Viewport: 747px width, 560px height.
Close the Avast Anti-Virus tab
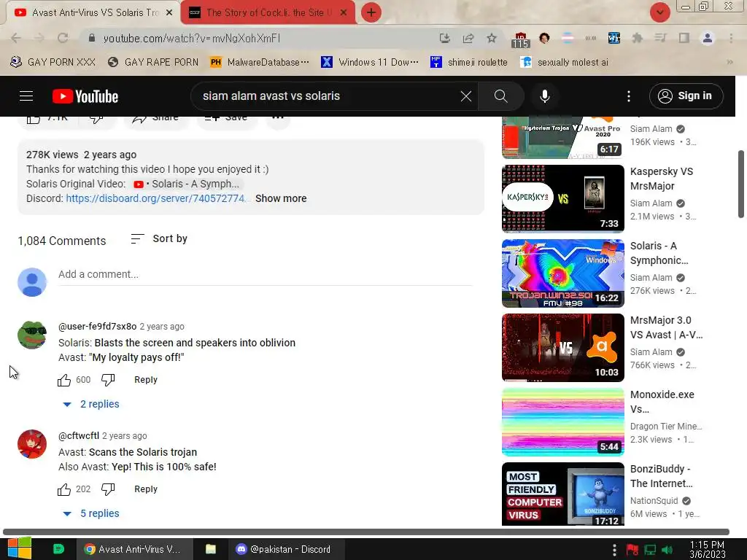(x=169, y=13)
